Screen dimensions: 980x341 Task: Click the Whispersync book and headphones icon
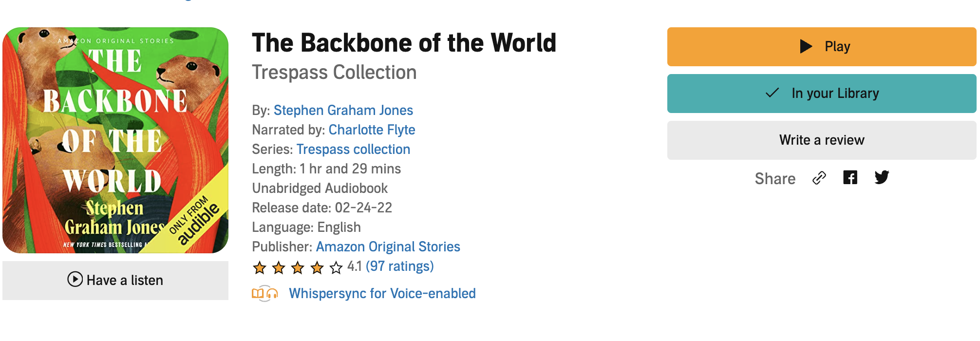264,293
